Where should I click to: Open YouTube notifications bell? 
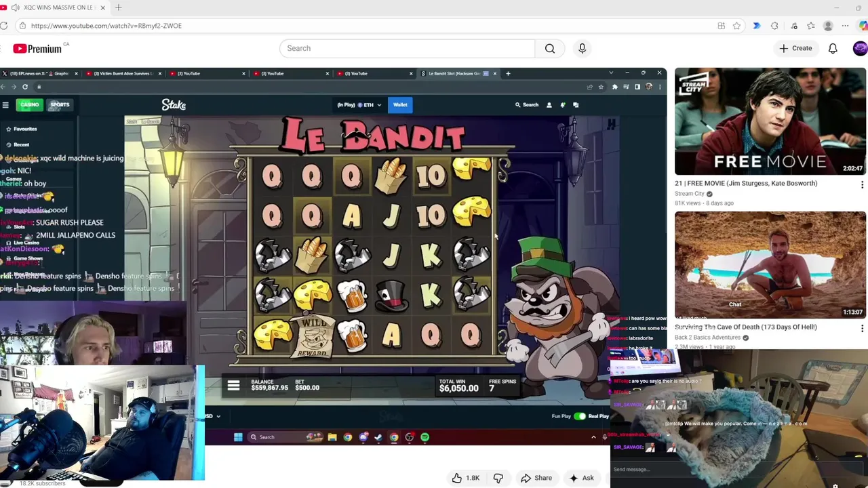pos(833,48)
